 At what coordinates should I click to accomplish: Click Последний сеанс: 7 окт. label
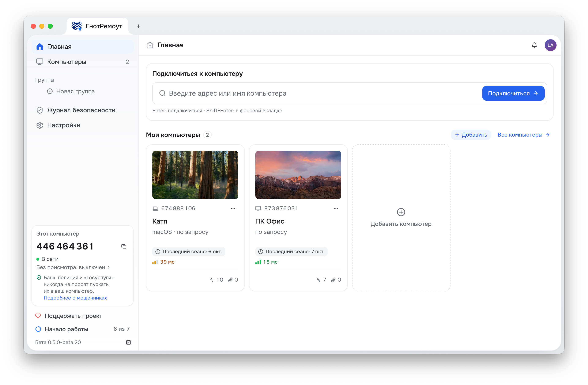(x=291, y=252)
